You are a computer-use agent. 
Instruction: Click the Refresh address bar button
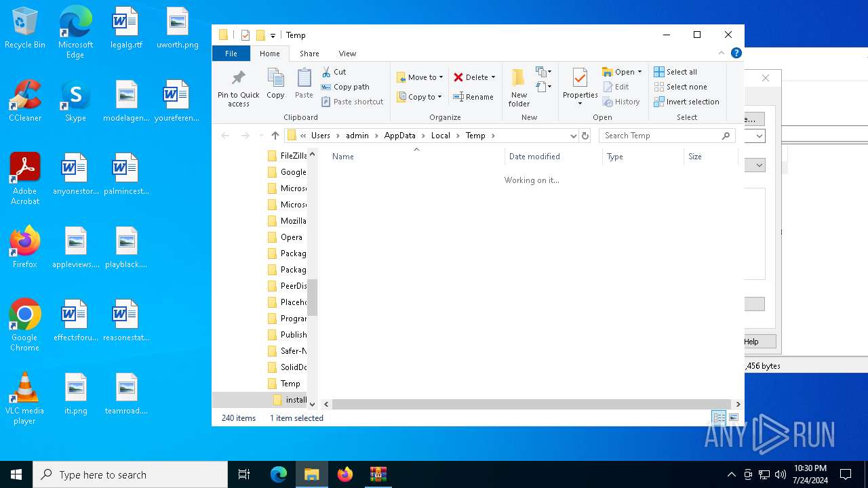pos(585,136)
